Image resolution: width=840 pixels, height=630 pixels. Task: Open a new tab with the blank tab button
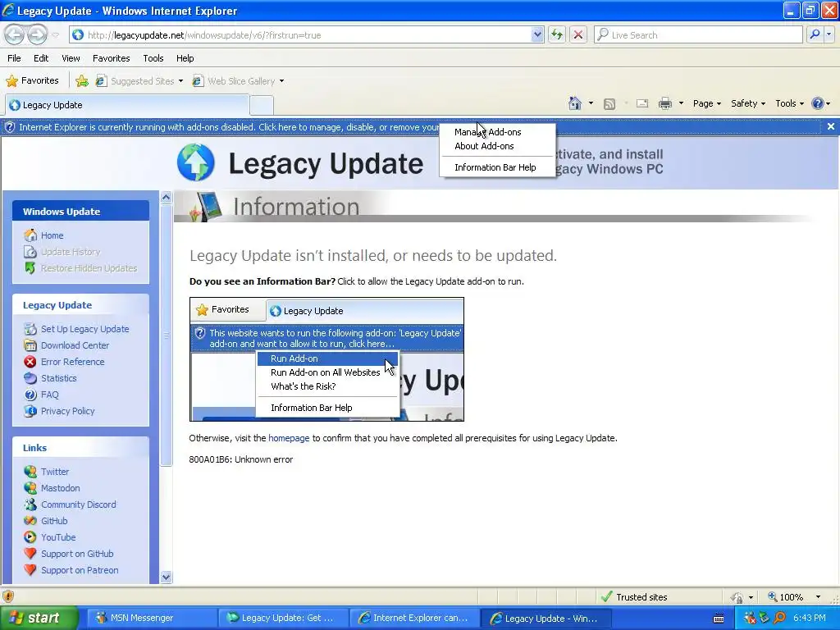click(262, 105)
